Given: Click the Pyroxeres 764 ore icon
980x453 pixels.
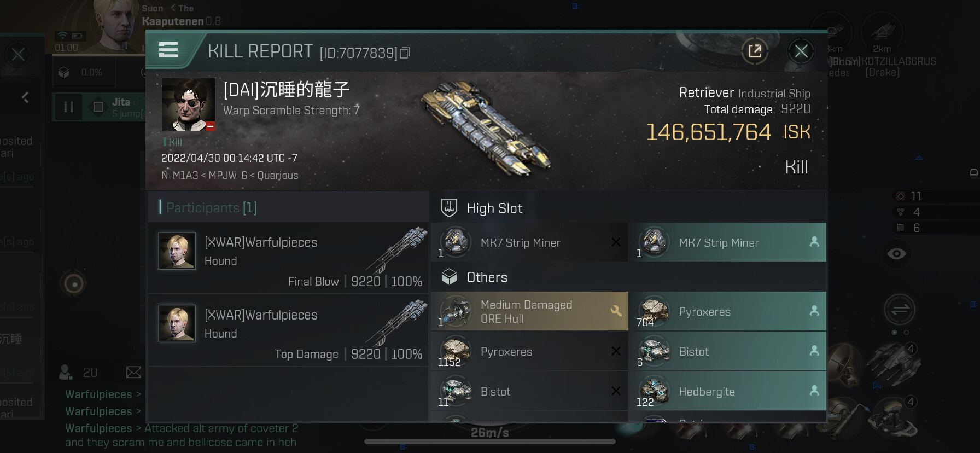Looking at the screenshot, I should [654, 311].
